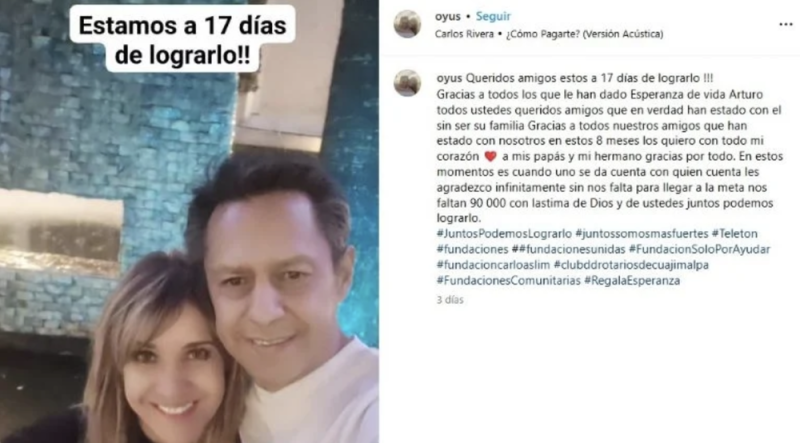This screenshot has width=800, height=443.
Task: Open the three-dot more options menu
Action: (786, 24)
